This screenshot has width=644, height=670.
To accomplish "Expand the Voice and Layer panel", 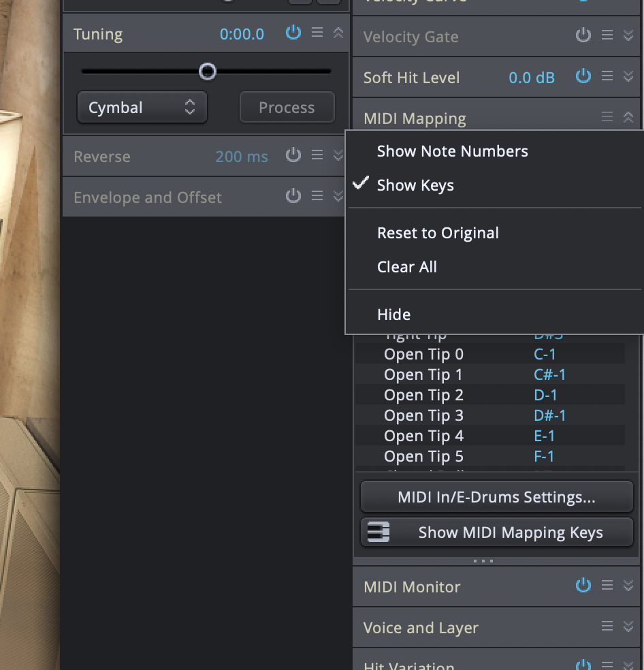I will point(628,626).
